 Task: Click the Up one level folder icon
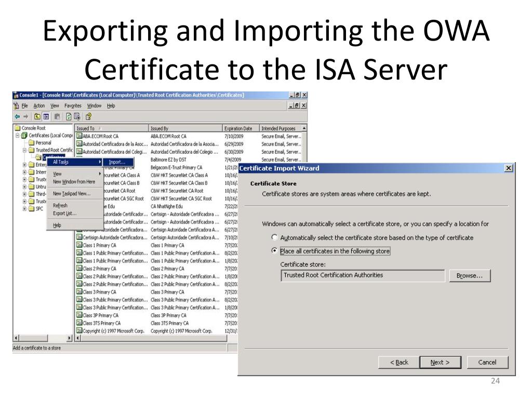pyautogui.click(x=37, y=117)
